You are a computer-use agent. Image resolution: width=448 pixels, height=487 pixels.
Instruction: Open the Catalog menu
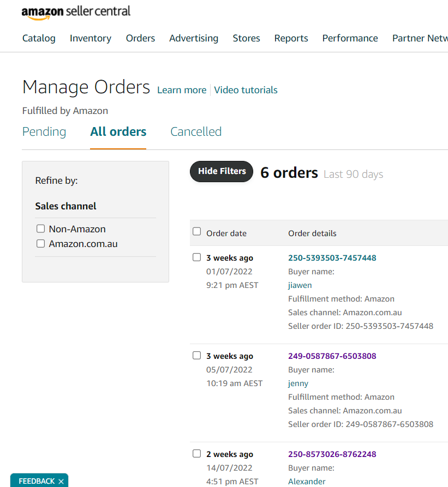pos(39,38)
